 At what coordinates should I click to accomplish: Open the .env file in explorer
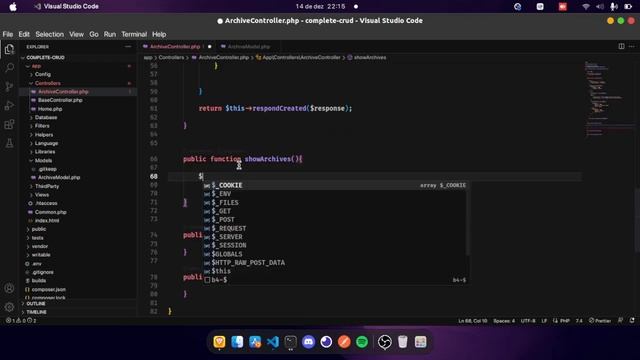36,264
